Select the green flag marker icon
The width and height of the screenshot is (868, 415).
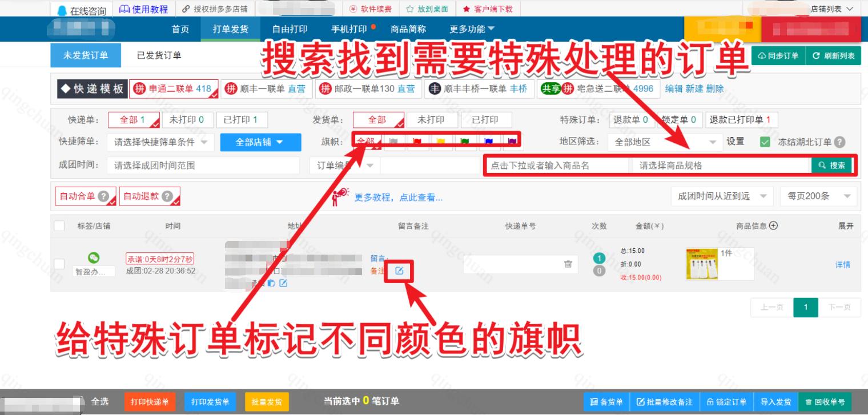pyautogui.click(x=466, y=141)
